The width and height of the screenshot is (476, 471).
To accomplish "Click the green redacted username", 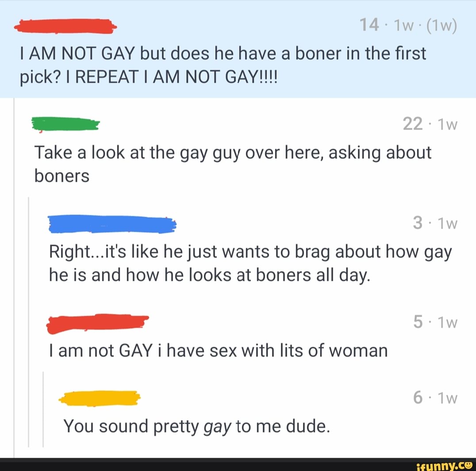I will pyautogui.click(x=66, y=124).
